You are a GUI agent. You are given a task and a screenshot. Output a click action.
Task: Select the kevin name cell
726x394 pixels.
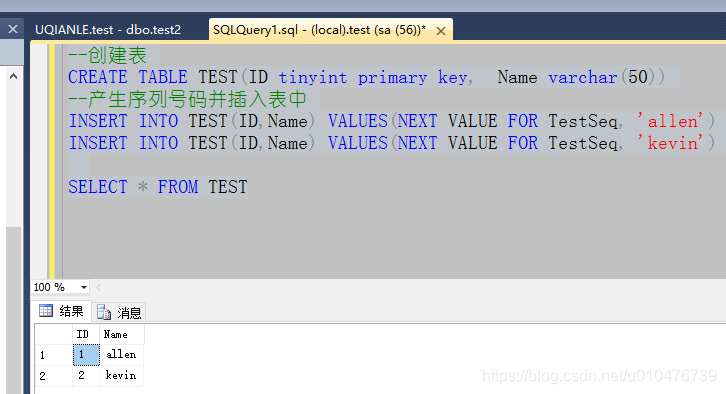(121, 375)
